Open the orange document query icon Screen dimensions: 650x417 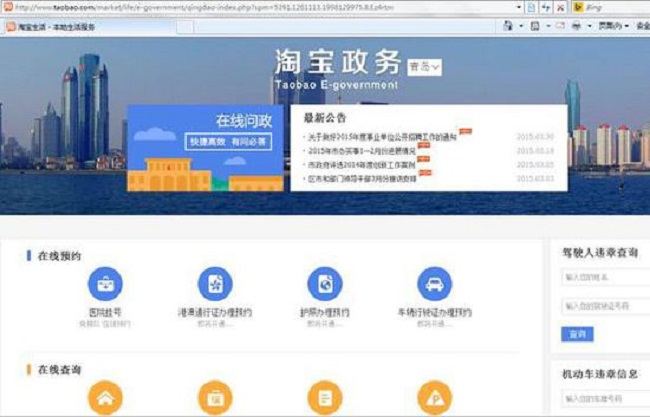[325, 398]
